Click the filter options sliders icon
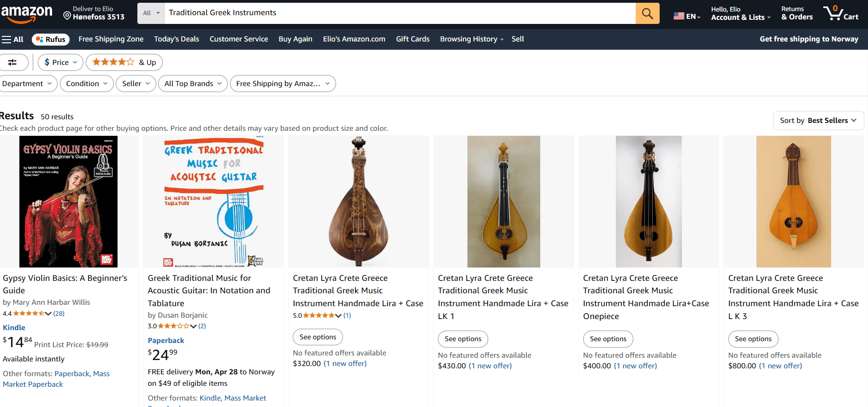 tap(14, 62)
